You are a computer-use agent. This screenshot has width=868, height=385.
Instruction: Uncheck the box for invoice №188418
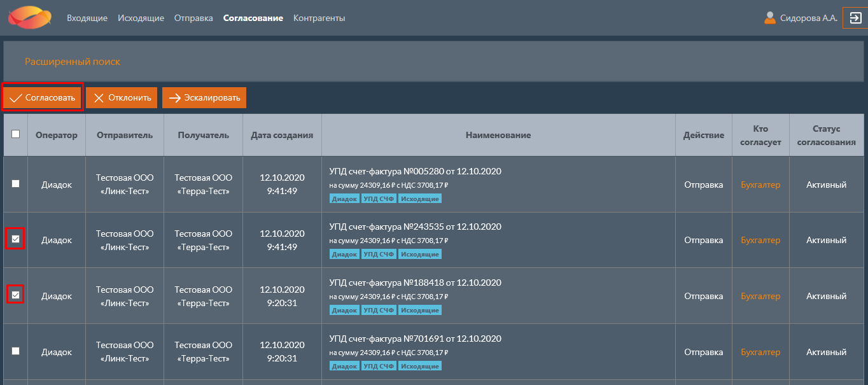(16, 295)
